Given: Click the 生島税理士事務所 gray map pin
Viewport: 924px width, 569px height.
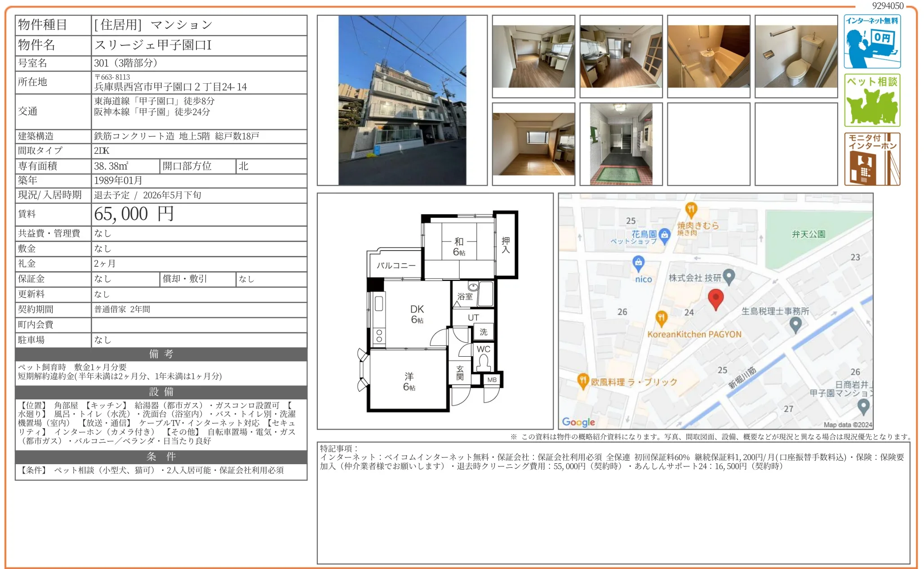Looking at the screenshot, I should (x=795, y=324).
